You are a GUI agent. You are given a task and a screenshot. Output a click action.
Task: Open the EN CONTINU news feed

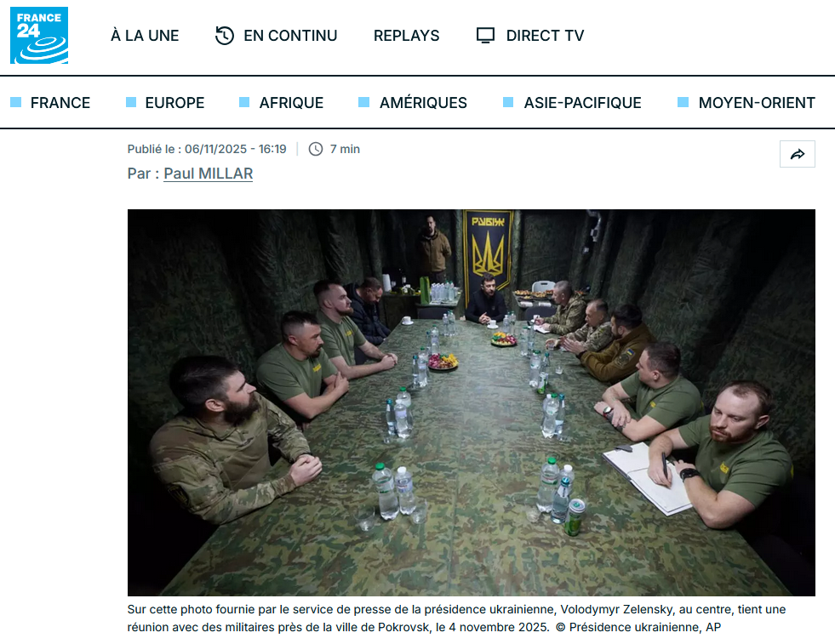[x=290, y=36]
